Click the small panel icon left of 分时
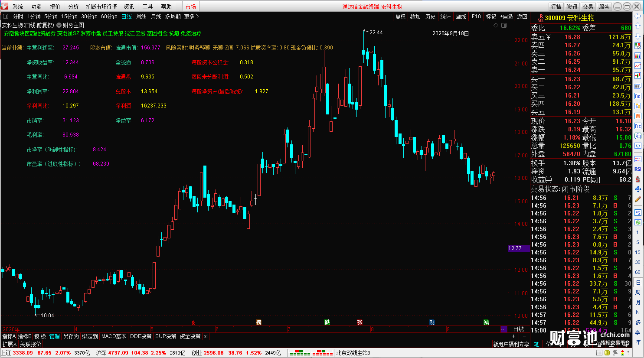Screen dimensions: 644x358 [x=6, y=16]
